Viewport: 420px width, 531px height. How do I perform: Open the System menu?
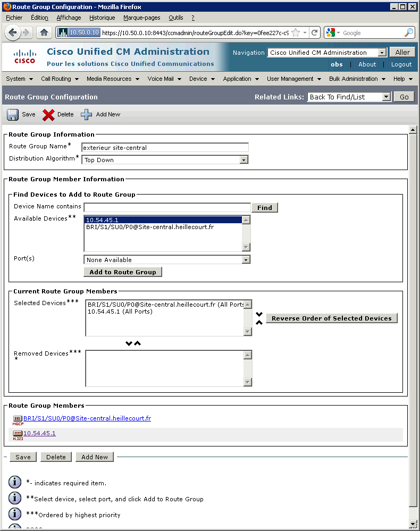pos(19,79)
